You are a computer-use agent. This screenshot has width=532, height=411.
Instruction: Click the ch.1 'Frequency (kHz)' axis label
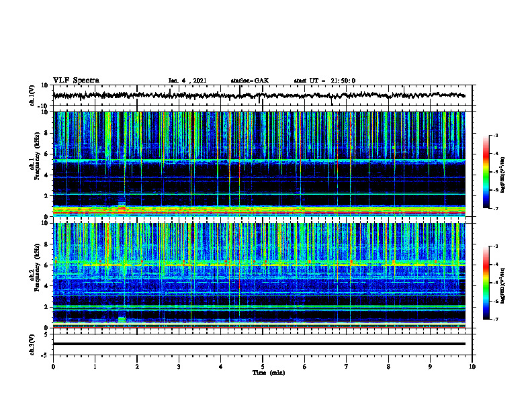click(37, 157)
